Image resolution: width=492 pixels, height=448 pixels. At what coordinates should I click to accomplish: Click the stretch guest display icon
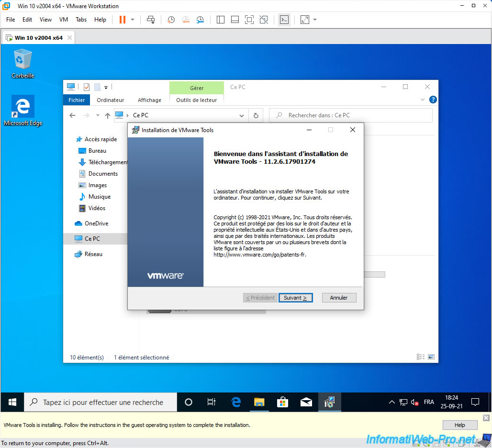coord(305,20)
